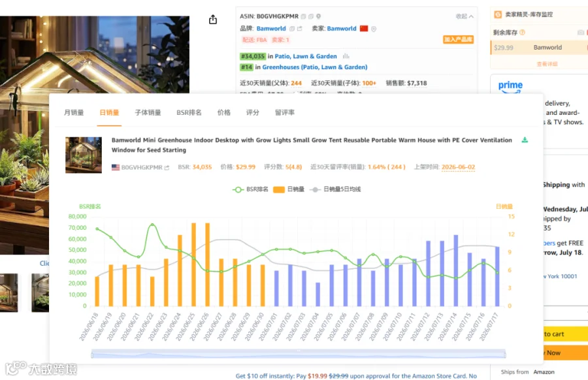Click the first product thumbnail under main image

(x=8, y=293)
